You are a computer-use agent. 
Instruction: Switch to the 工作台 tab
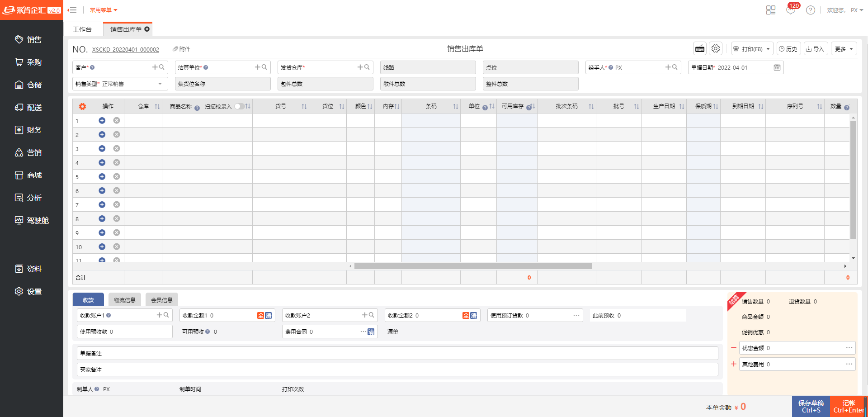click(x=82, y=29)
